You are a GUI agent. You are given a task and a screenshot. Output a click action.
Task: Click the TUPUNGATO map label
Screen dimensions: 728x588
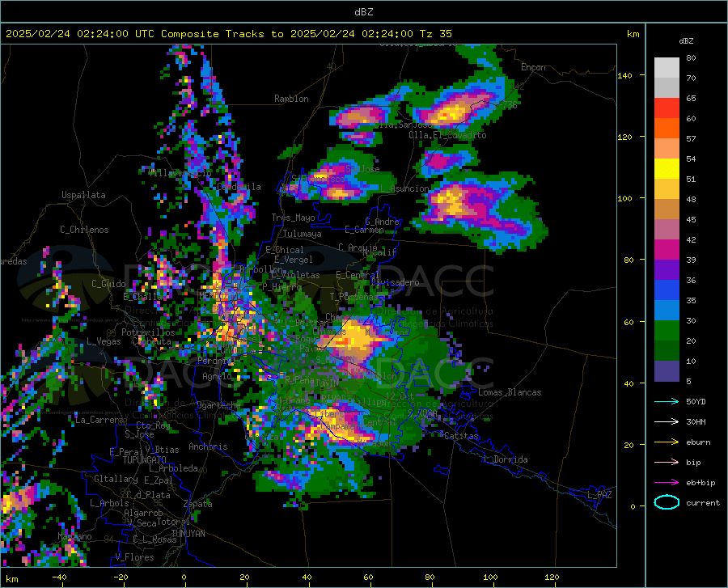[x=145, y=460]
